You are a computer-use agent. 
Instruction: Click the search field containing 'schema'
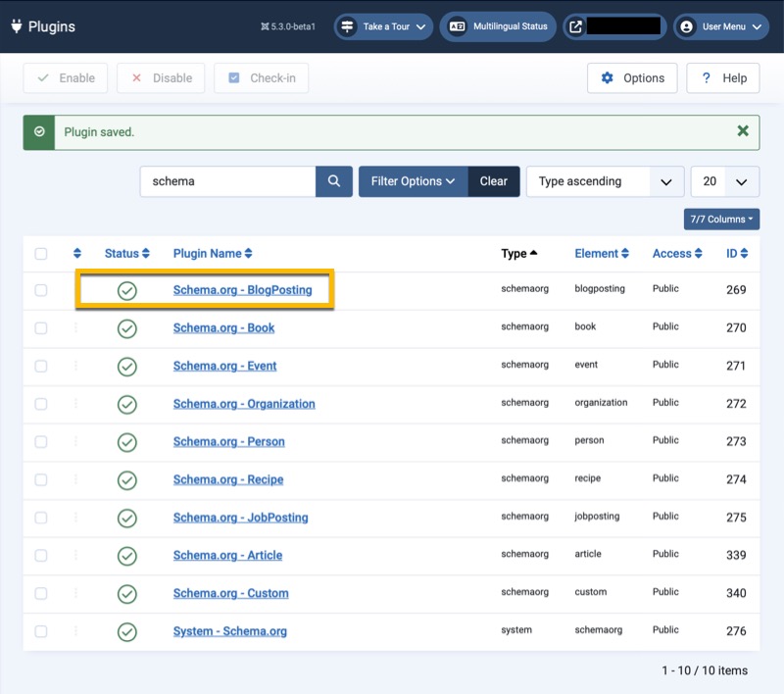(227, 181)
